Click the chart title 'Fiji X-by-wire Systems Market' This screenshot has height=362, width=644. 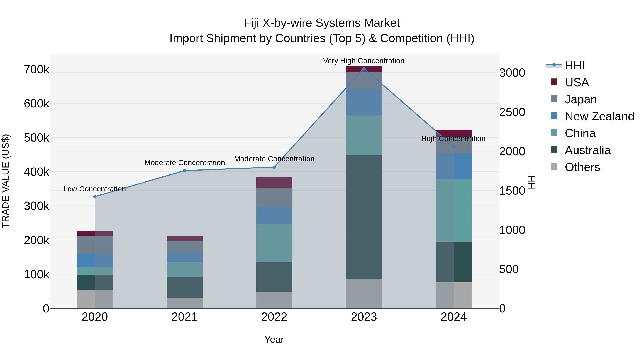pos(322,23)
